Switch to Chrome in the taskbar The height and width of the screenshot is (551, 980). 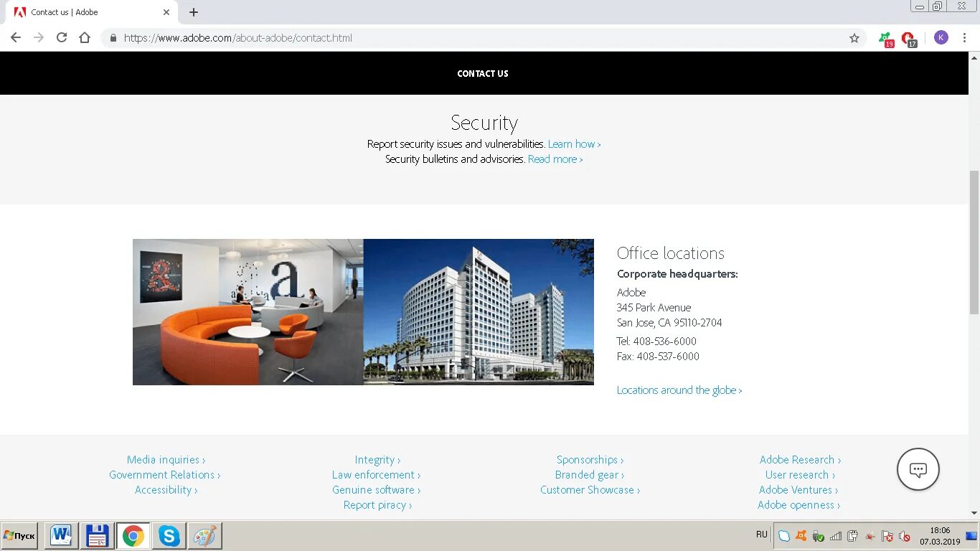tap(133, 536)
